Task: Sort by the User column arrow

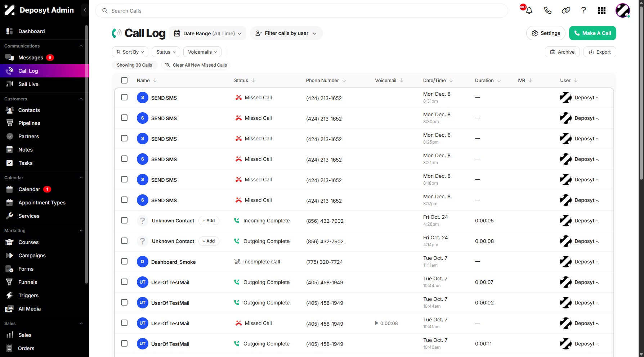Action: 576,81
